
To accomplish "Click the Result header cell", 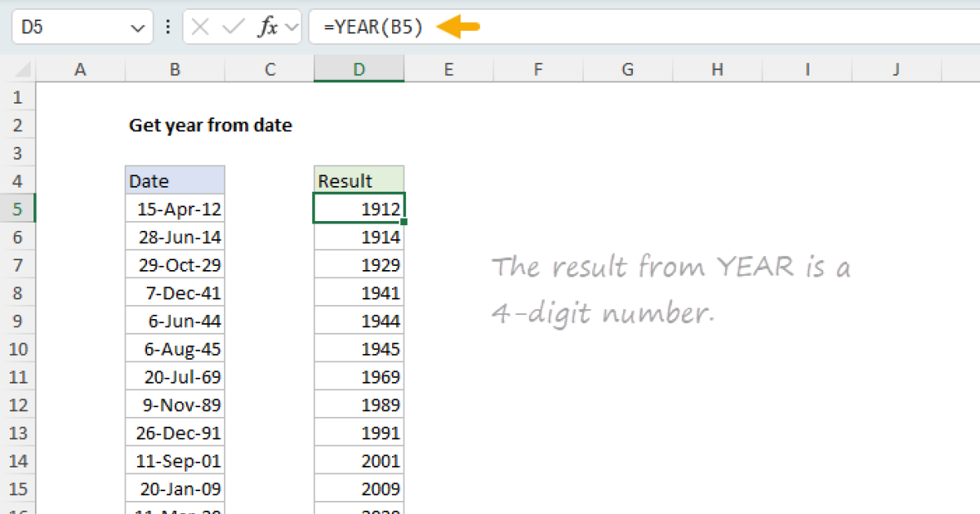I will pos(359,181).
